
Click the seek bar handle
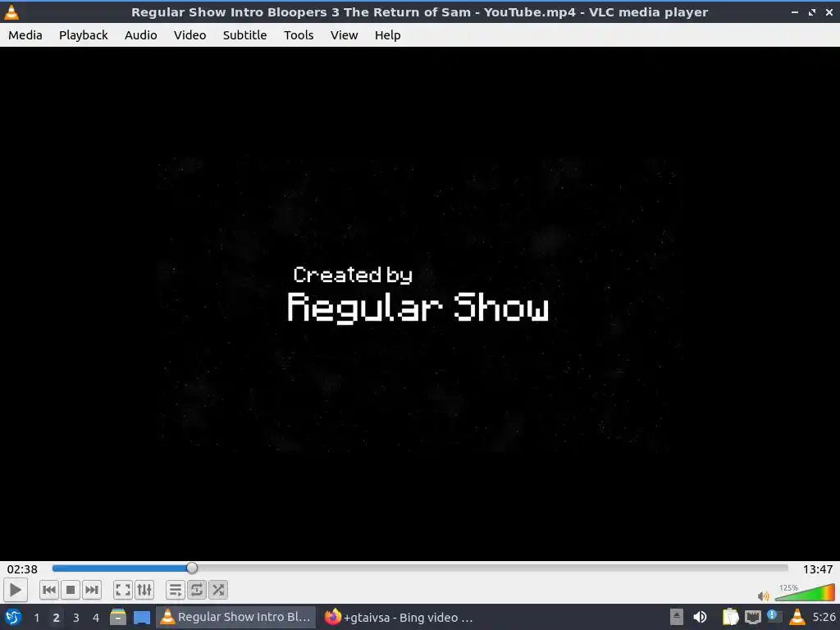[192, 568]
